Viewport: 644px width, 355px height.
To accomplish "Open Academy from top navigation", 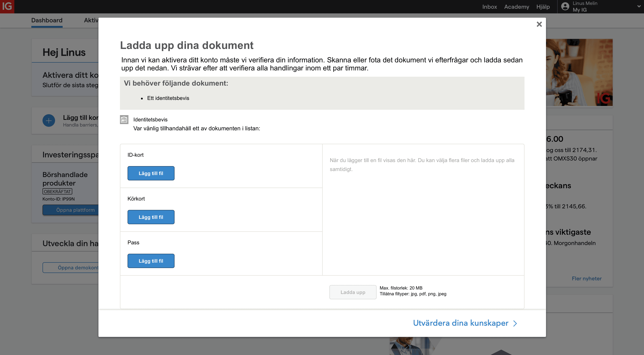I will coord(516,7).
